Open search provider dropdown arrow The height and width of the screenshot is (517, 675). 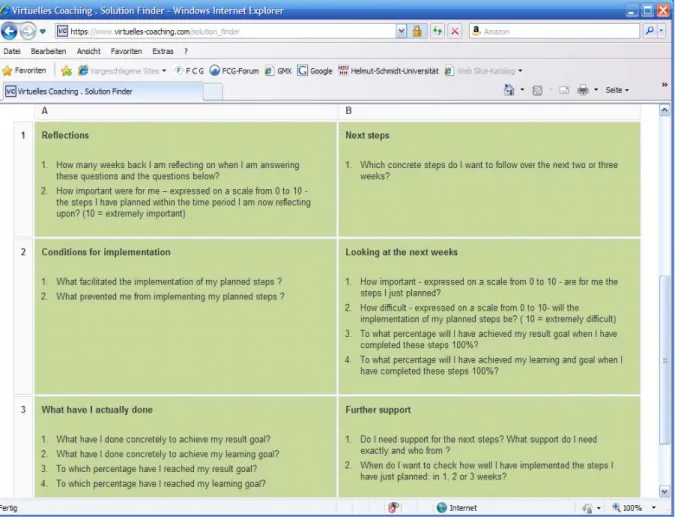point(662,31)
